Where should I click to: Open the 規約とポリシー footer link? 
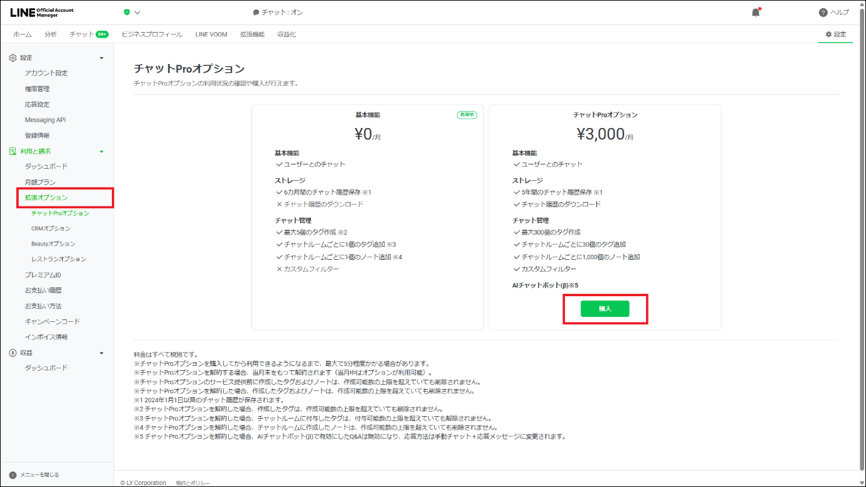[193, 483]
